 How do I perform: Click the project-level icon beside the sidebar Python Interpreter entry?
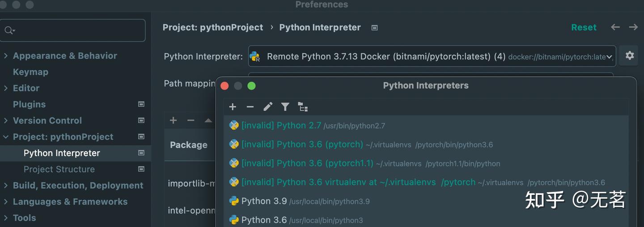click(141, 153)
